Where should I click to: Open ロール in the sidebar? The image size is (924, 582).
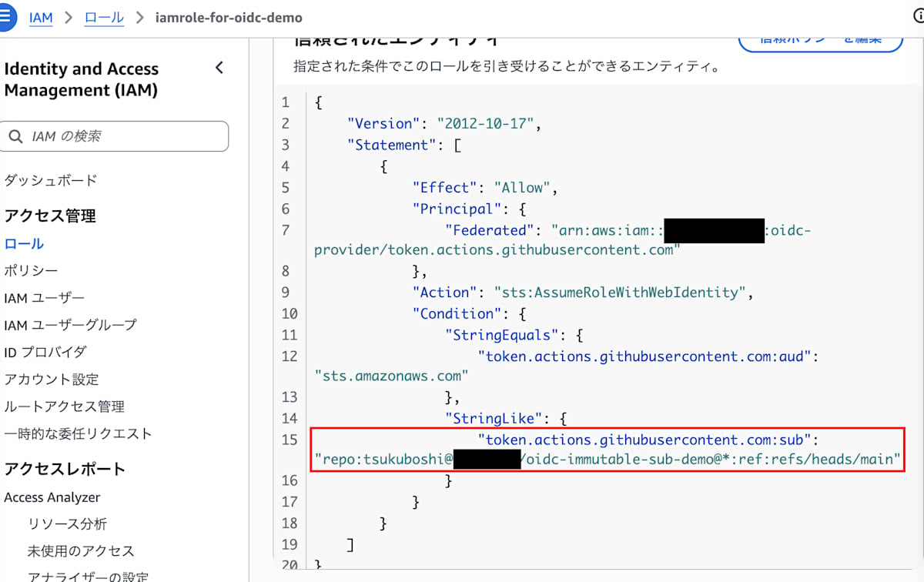point(24,243)
